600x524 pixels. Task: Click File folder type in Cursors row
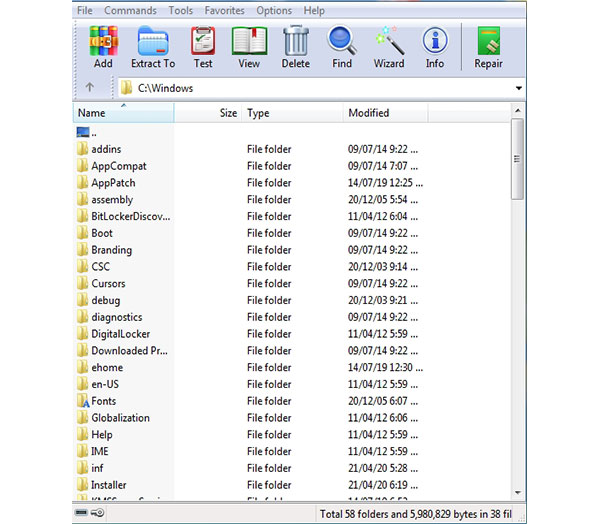coord(269,284)
